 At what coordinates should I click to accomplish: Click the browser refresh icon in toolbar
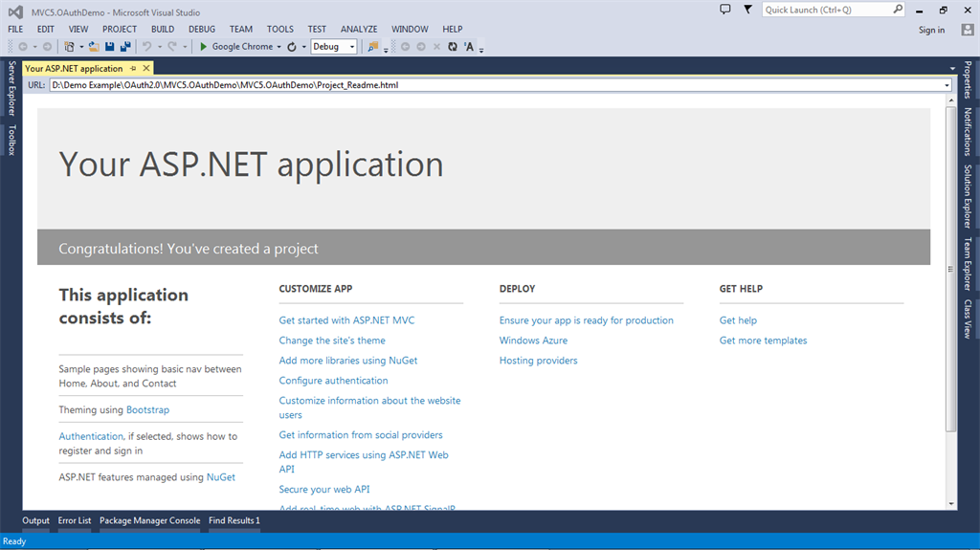292,46
